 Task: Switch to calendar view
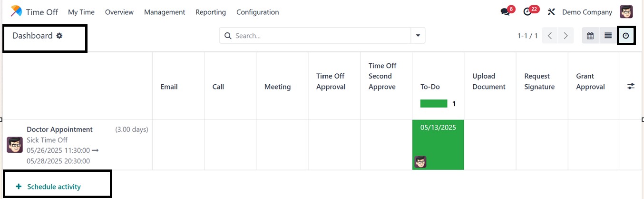click(590, 36)
